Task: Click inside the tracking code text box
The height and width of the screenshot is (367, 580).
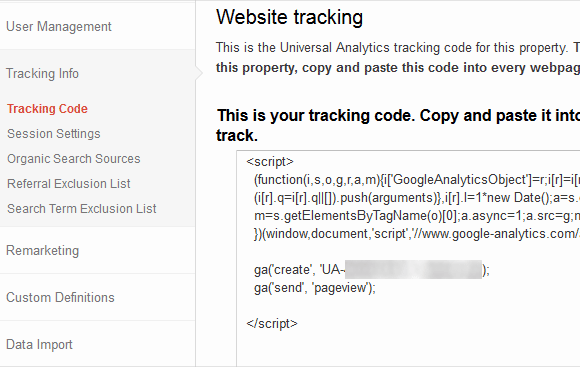Action: tap(408, 259)
